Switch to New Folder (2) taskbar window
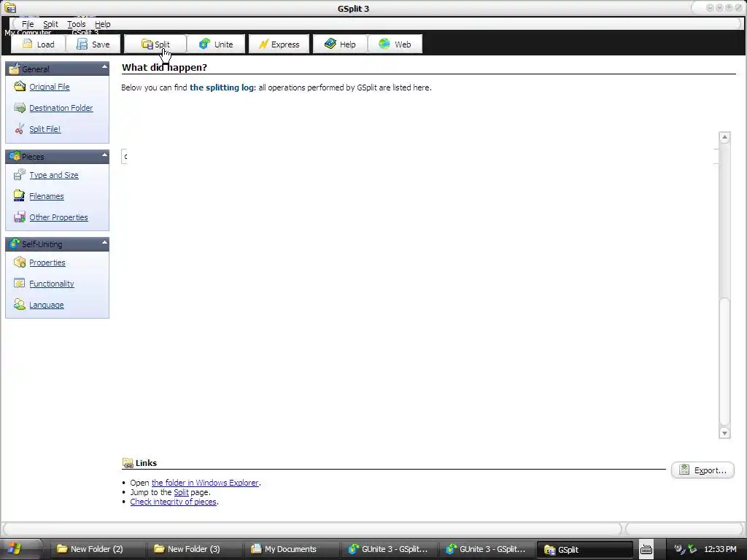The image size is (747, 560). [97, 549]
